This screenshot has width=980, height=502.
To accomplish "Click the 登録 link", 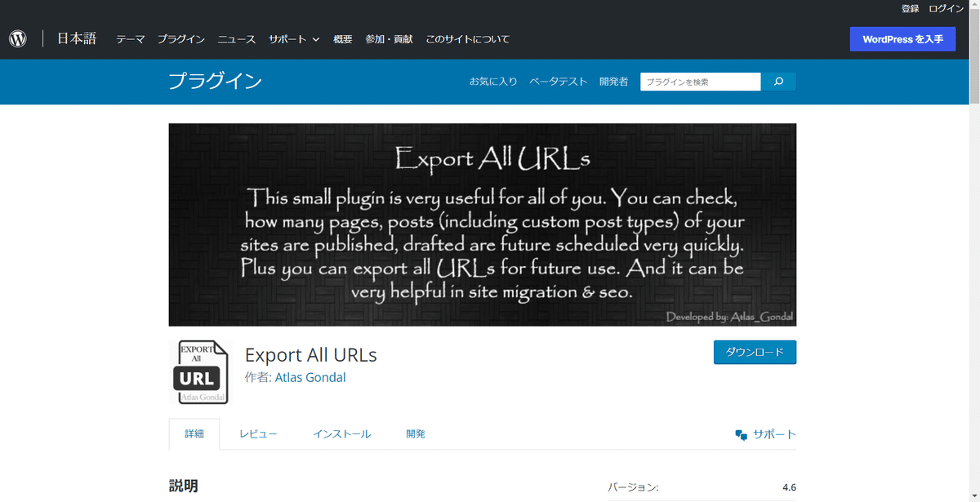I will (x=909, y=8).
